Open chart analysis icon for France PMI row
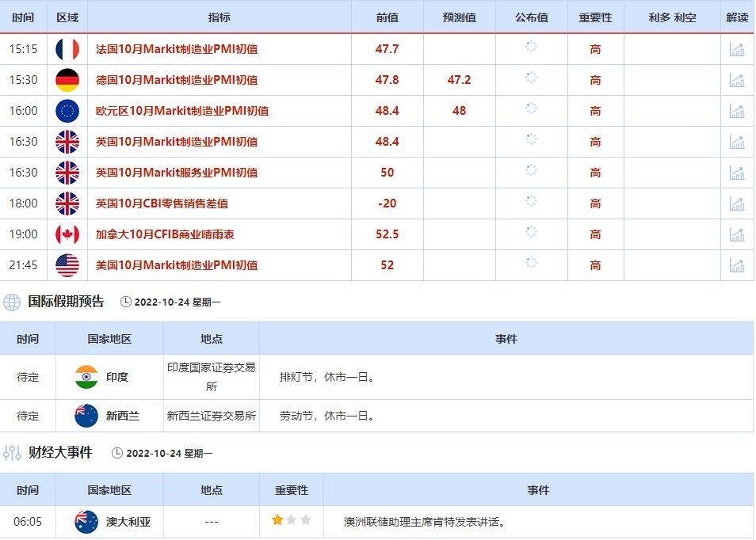This screenshot has height=540, width=756. [737, 49]
